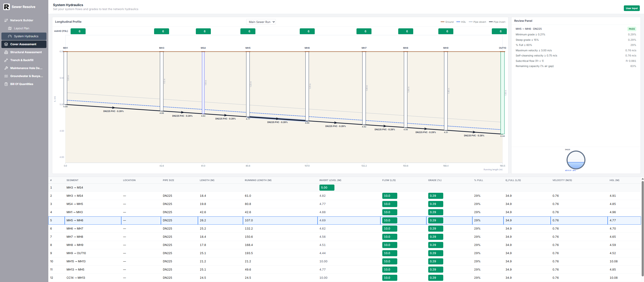Open the Layout Plan page
The height and width of the screenshot is (282, 644).
[24, 28]
